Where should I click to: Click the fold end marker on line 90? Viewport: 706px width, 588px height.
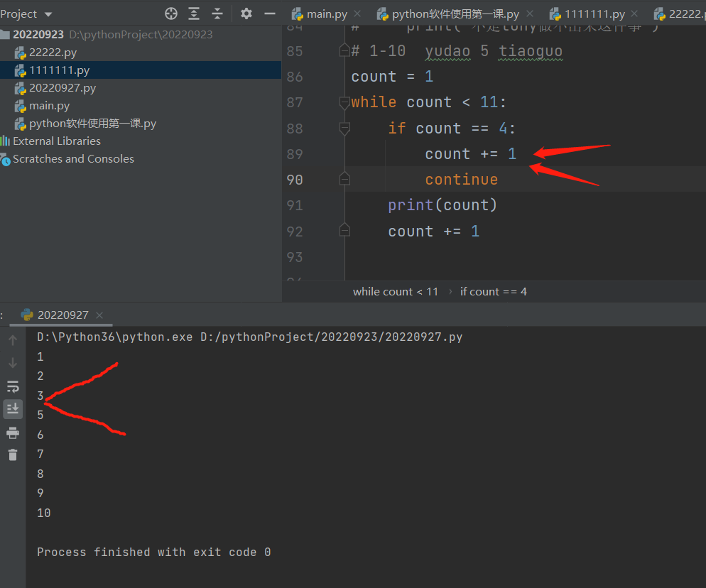tap(344, 179)
